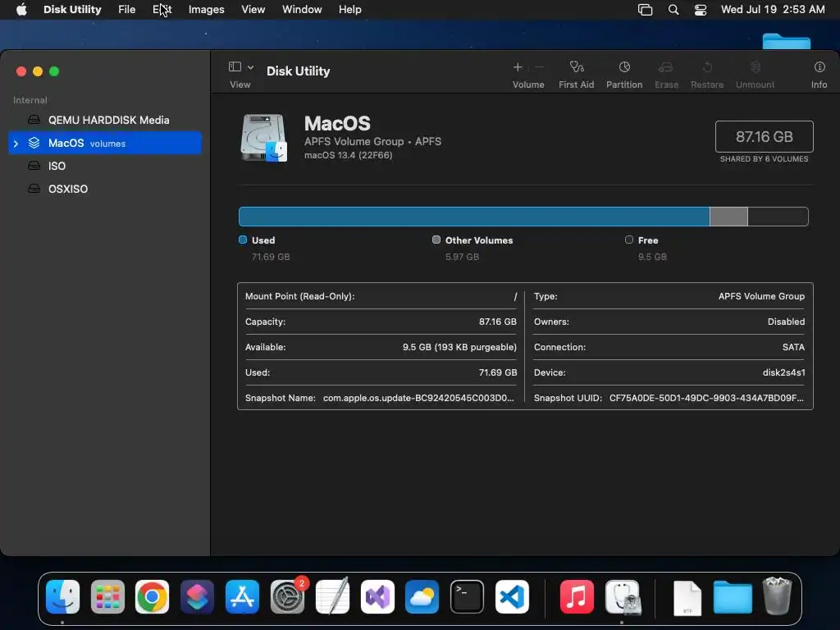Open the Weather app from the Dock
The image size is (840, 630).
click(x=422, y=597)
